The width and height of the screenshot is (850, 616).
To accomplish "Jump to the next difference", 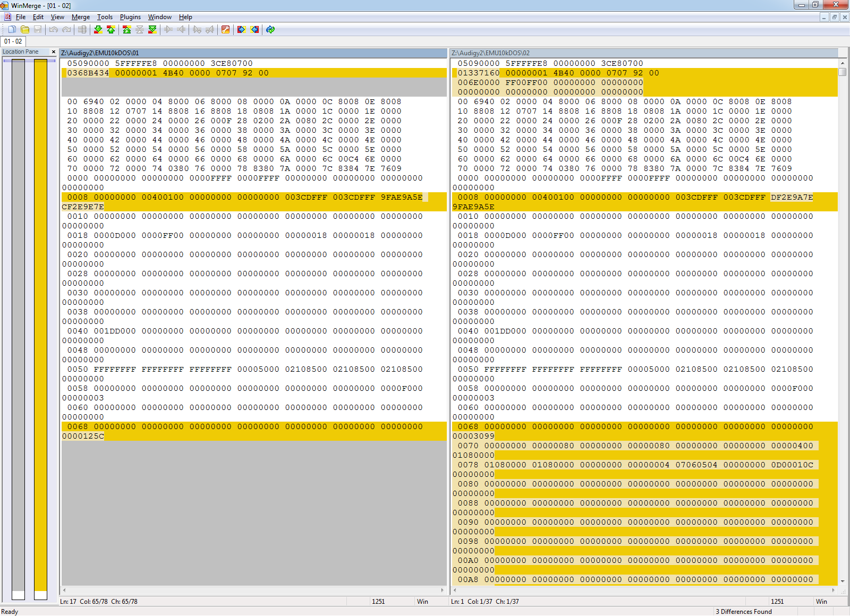I will coord(98,30).
